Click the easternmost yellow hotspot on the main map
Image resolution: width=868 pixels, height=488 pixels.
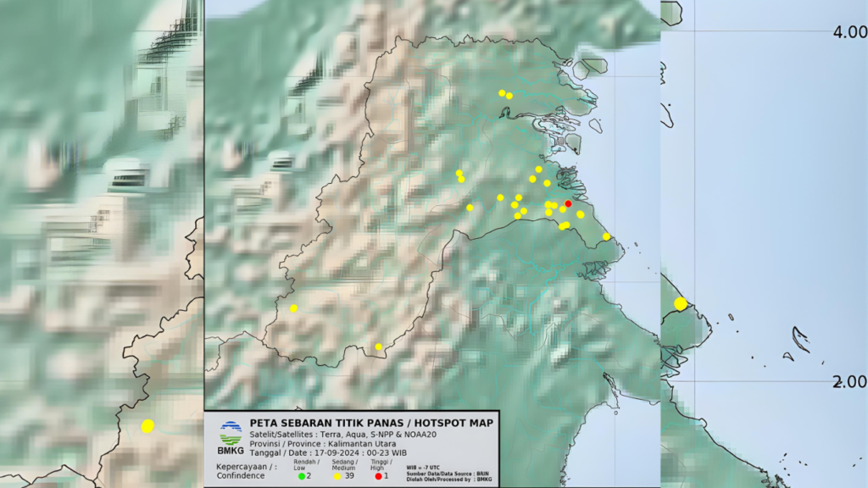pos(606,236)
